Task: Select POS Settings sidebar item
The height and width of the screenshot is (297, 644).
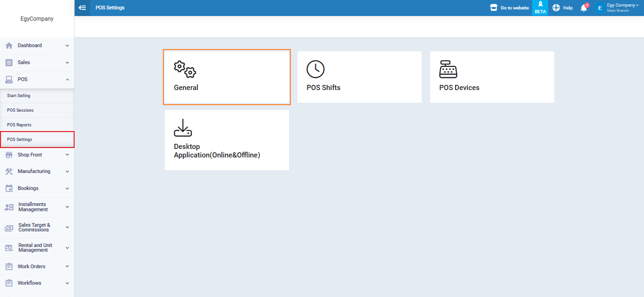Action: 20,140
